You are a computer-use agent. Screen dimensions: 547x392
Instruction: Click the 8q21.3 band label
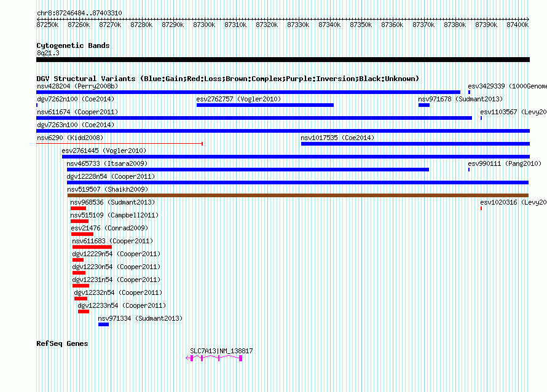click(x=48, y=53)
